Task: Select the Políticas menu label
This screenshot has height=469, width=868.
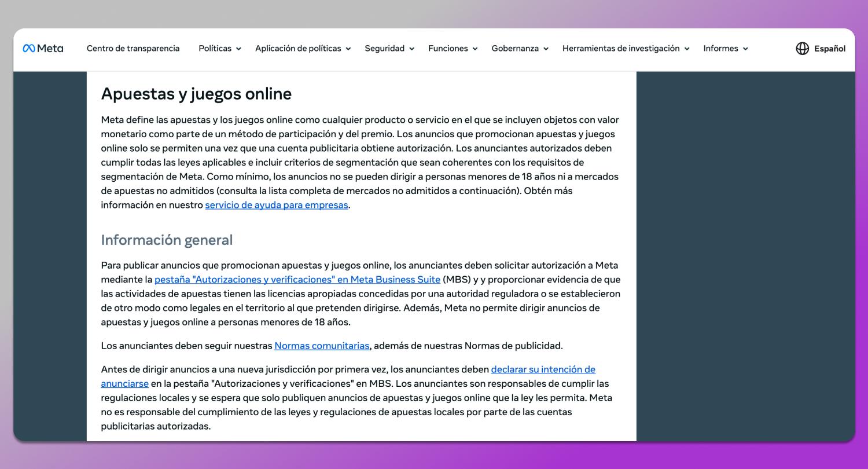Action: pos(215,49)
